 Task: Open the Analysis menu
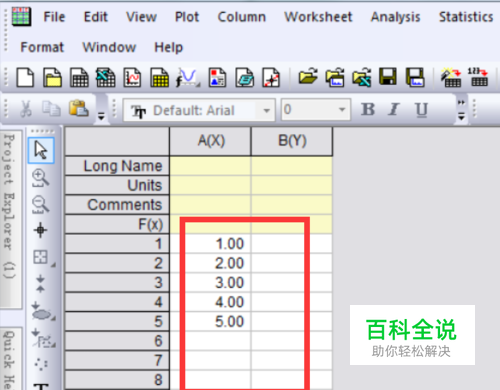point(396,17)
